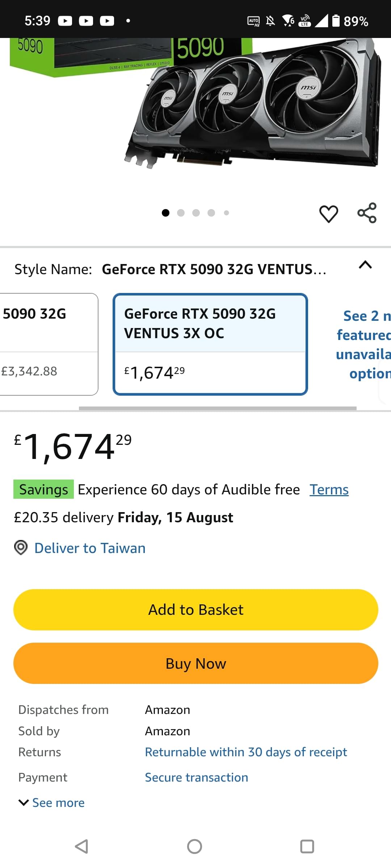Open Returnable within 30 days of receipt
This screenshot has width=391, height=868.
click(246, 752)
